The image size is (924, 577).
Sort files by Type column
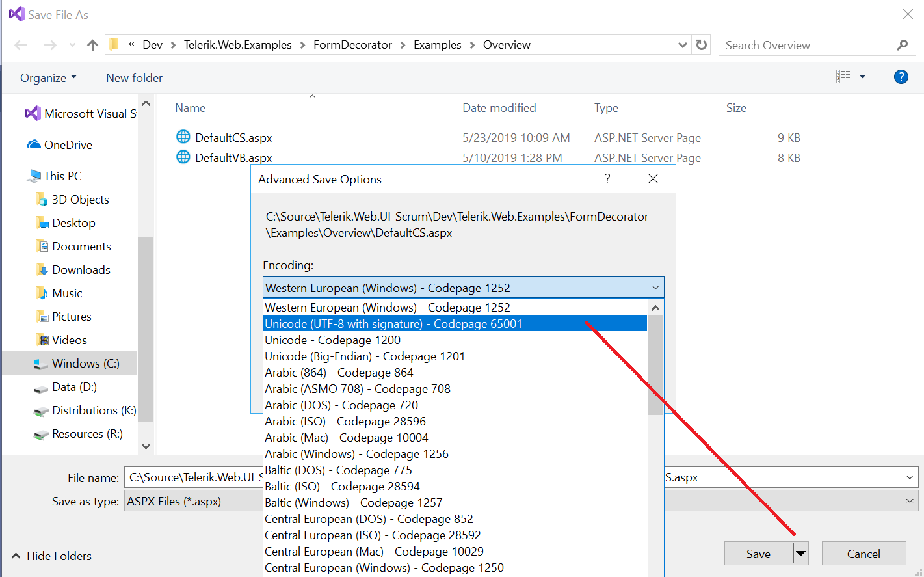(x=606, y=108)
